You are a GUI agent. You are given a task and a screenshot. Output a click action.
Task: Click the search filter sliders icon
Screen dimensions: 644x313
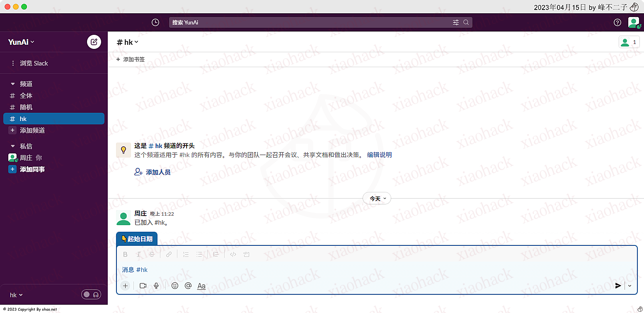point(456,22)
